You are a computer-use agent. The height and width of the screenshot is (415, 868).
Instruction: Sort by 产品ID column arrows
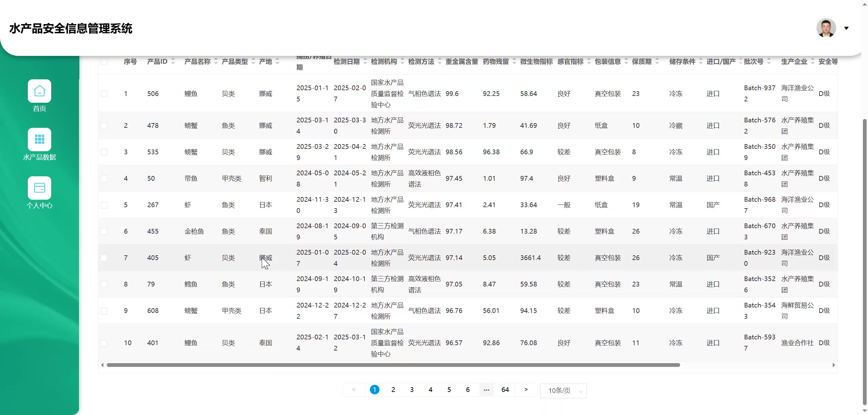pos(173,61)
